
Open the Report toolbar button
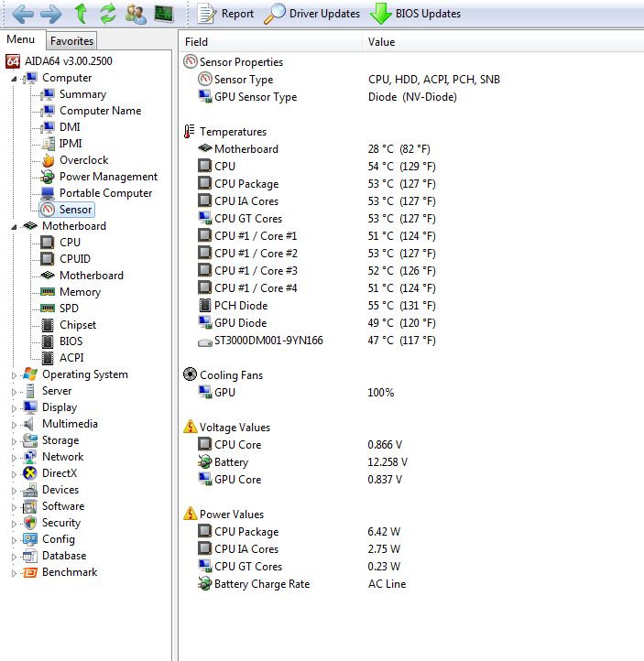pos(225,14)
